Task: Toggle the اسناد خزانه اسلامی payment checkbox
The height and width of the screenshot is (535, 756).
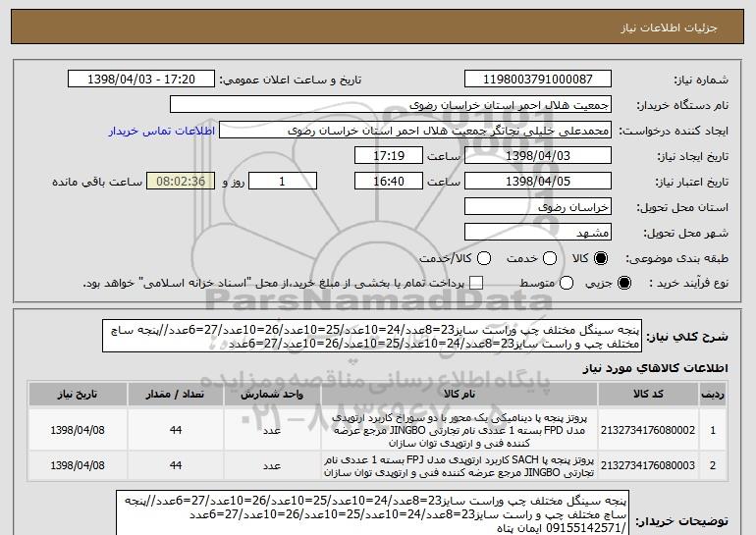Action: pyautogui.click(x=476, y=283)
